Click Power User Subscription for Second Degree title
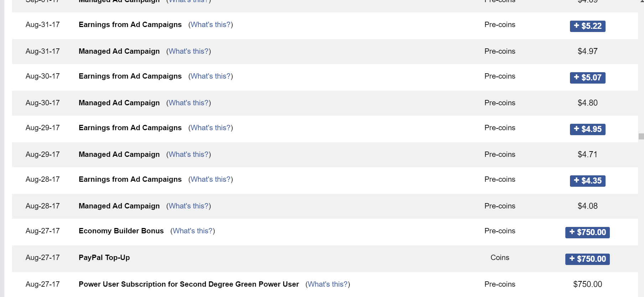 189,284
